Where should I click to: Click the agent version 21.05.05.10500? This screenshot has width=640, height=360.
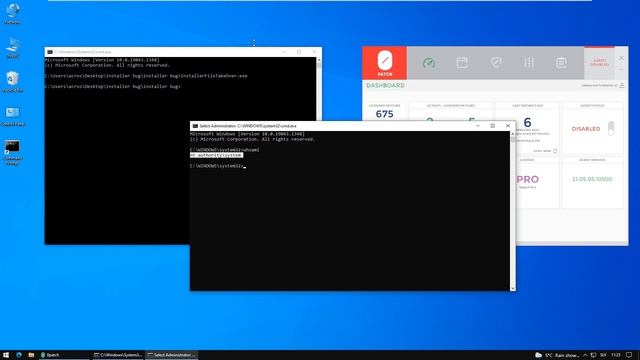[592, 179]
